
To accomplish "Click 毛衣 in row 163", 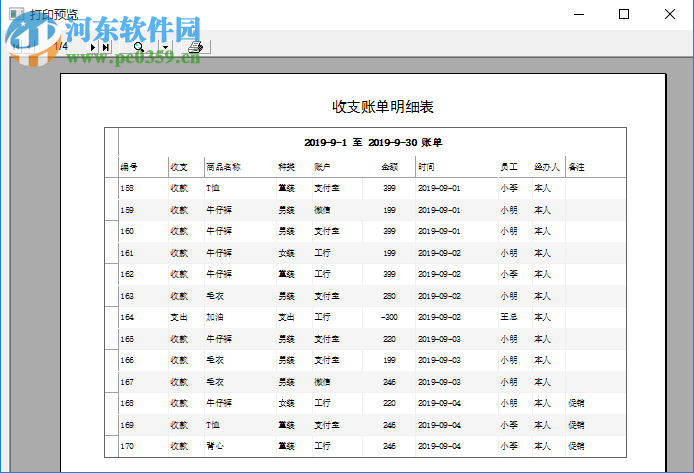I will 215,296.
